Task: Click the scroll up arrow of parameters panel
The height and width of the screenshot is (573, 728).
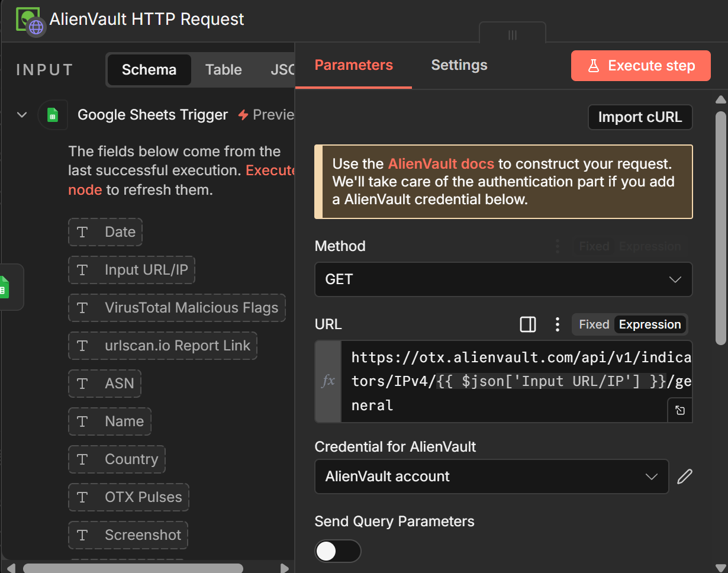Action: 720,99
